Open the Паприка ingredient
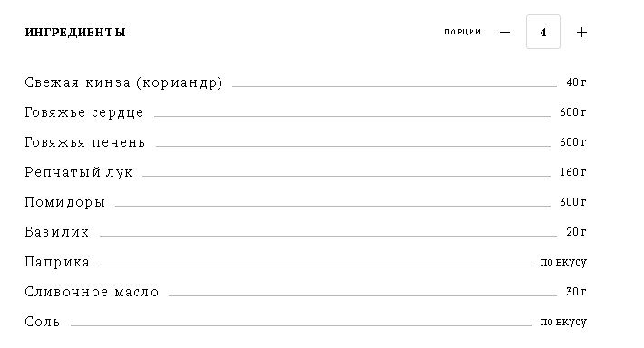The image size is (644, 348). 57,262
